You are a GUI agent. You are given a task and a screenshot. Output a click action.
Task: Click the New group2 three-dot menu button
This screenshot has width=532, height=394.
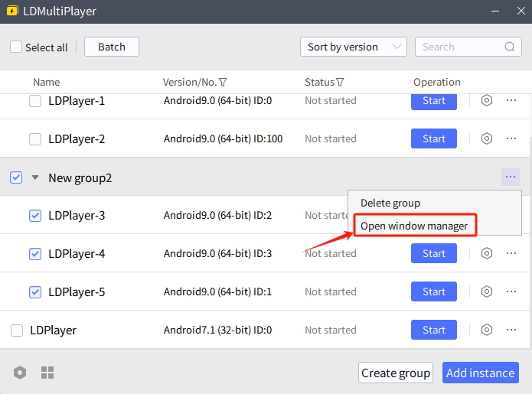pyautogui.click(x=511, y=177)
